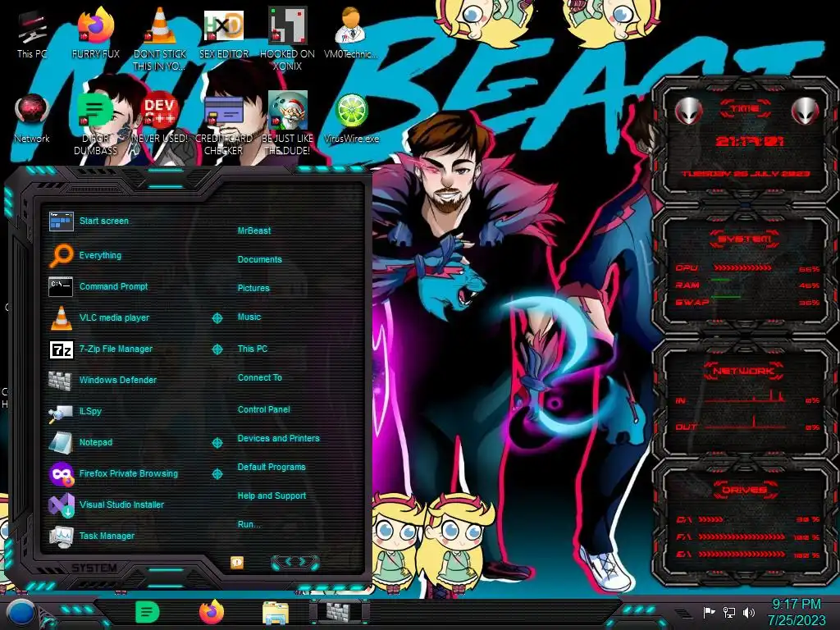Viewport: 840px width, 630px height.
Task: Expand Notepad jump list arrow
Action: tap(217, 442)
